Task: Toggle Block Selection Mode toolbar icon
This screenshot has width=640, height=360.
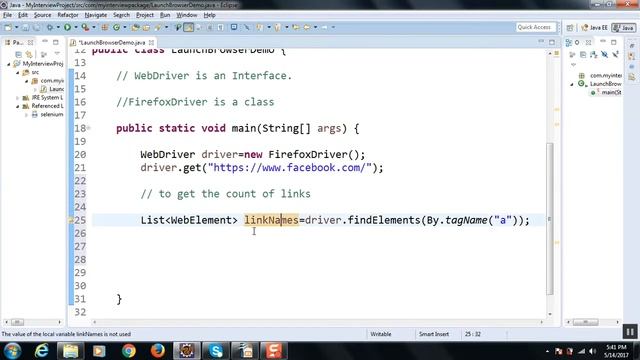Action: (209, 27)
